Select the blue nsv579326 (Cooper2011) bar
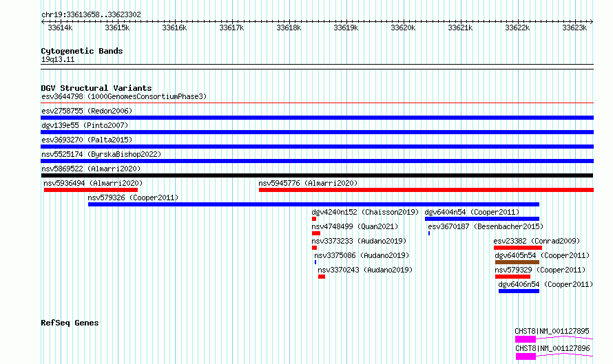This screenshot has height=364, width=613. tap(313, 204)
